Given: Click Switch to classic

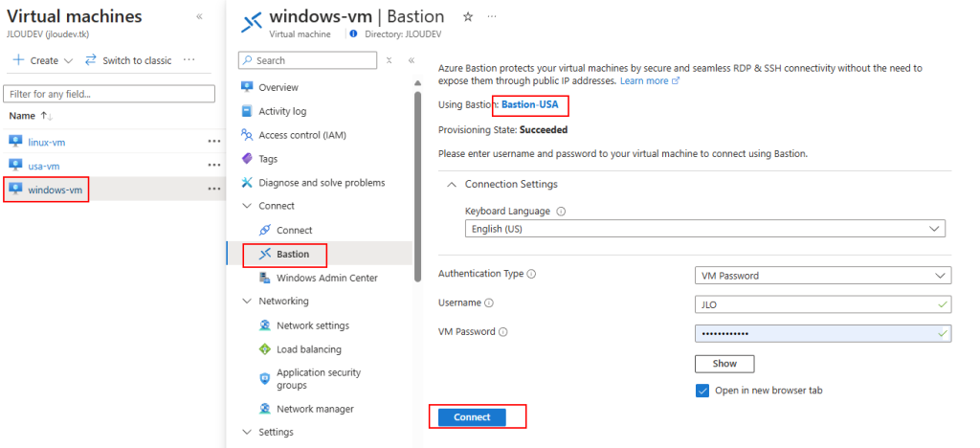Looking at the screenshot, I should pyautogui.click(x=128, y=60).
